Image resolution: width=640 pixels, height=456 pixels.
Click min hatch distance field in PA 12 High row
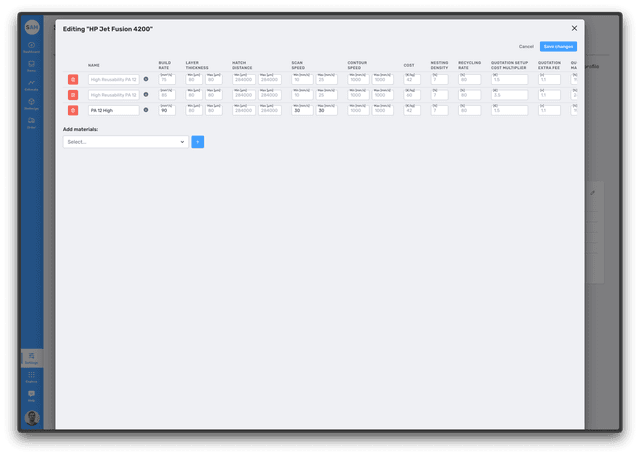[x=244, y=110]
